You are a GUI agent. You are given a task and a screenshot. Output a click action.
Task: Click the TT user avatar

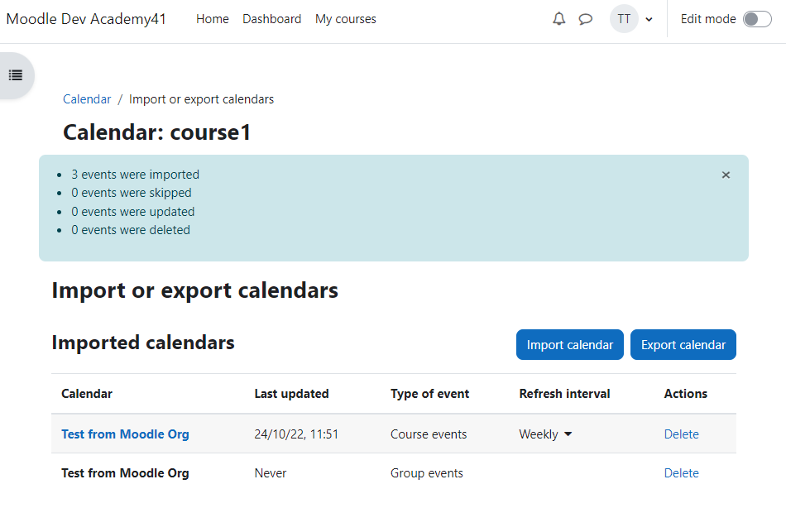pos(624,19)
